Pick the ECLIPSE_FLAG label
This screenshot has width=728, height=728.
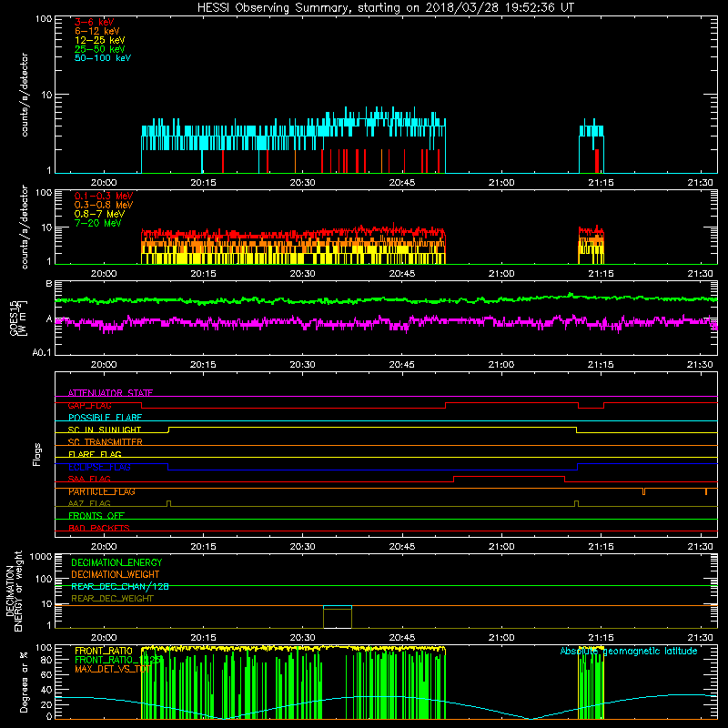pos(99,467)
